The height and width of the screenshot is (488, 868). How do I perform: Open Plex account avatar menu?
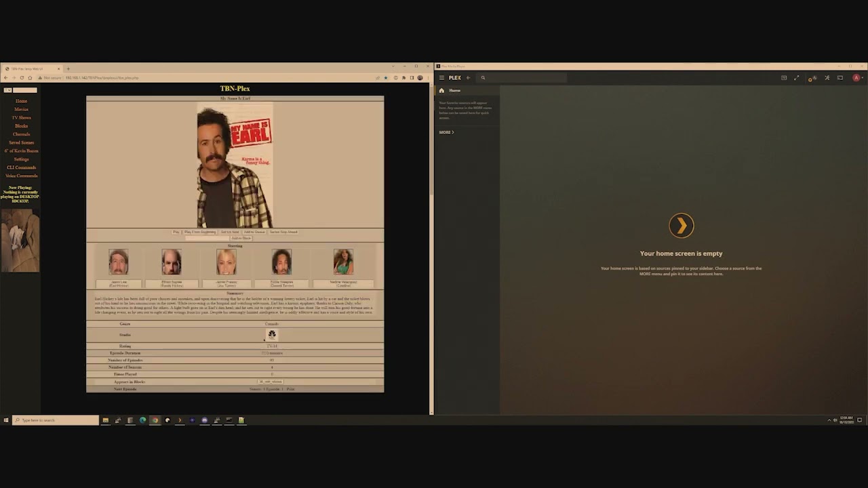(856, 78)
